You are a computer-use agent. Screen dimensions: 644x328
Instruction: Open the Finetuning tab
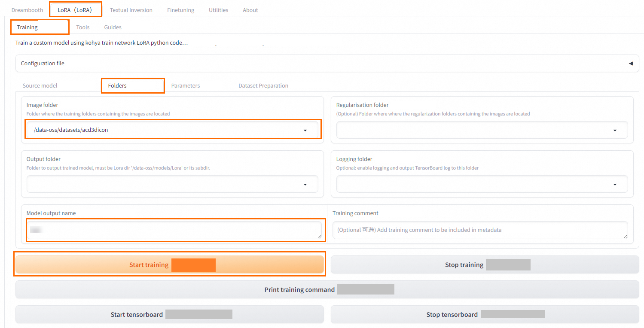point(180,10)
